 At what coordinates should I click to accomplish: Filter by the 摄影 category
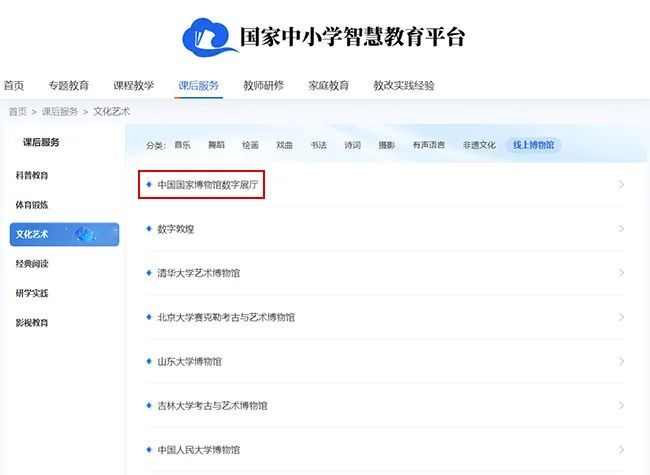click(387, 145)
